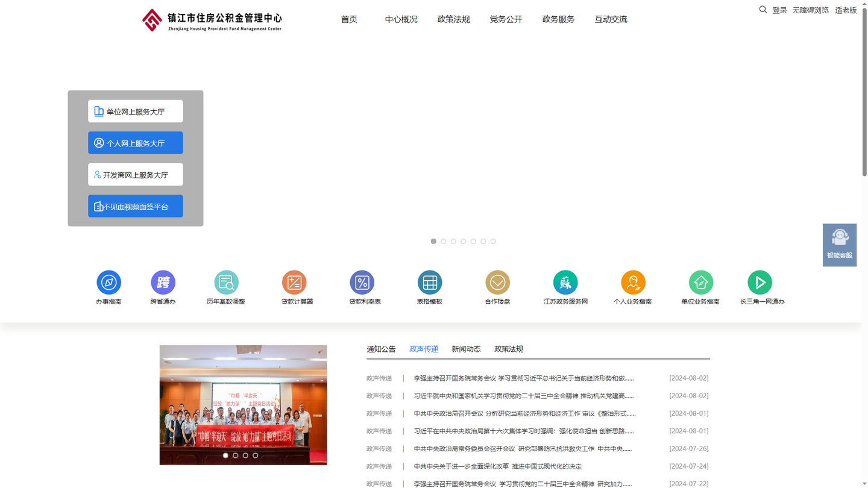The width and height of the screenshot is (868, 488).
Task: Go to 首页 in navigation
Action: point(349,19)
